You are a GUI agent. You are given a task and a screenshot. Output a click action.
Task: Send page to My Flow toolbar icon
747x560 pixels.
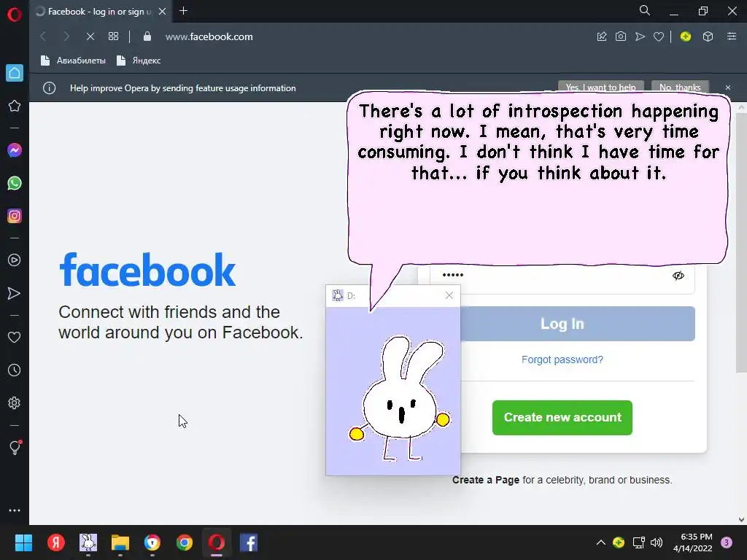(640, 36)
